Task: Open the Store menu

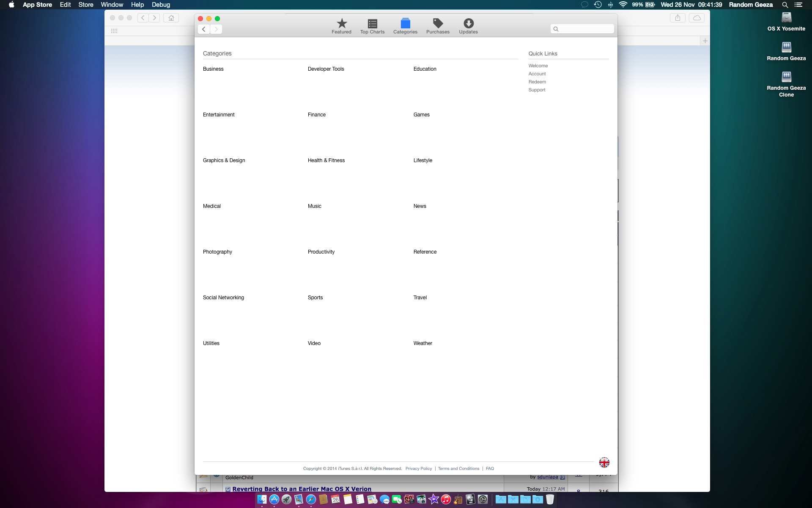Action: point(86,5)
